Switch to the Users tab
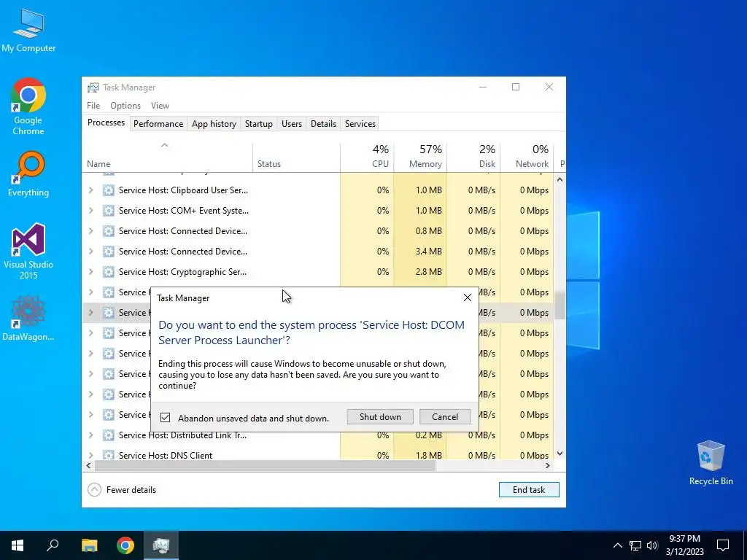Image resolution: width=747 pixels, height=560 pixels. (x=292, y=124)
